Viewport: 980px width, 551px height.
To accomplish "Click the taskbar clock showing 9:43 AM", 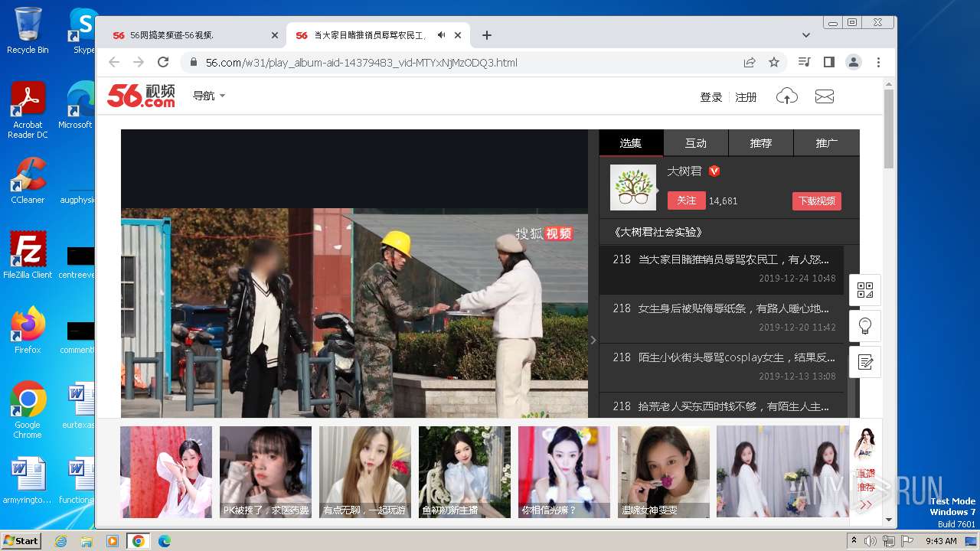I will (941, 541).
